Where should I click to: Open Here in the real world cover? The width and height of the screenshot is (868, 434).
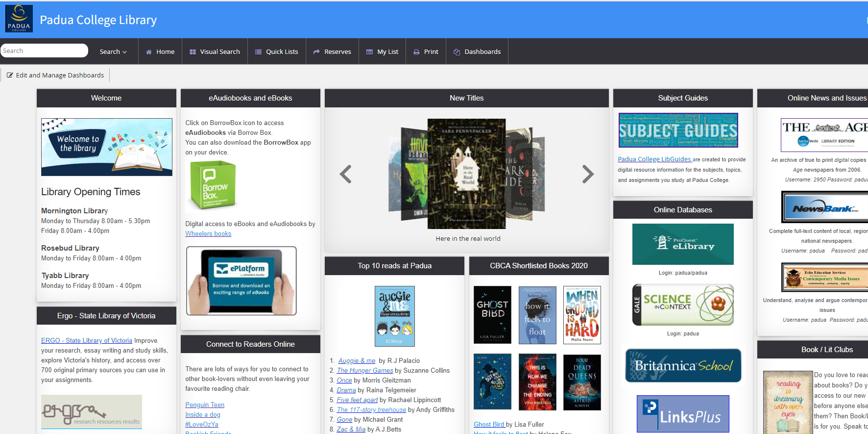[x=466, y=174]
